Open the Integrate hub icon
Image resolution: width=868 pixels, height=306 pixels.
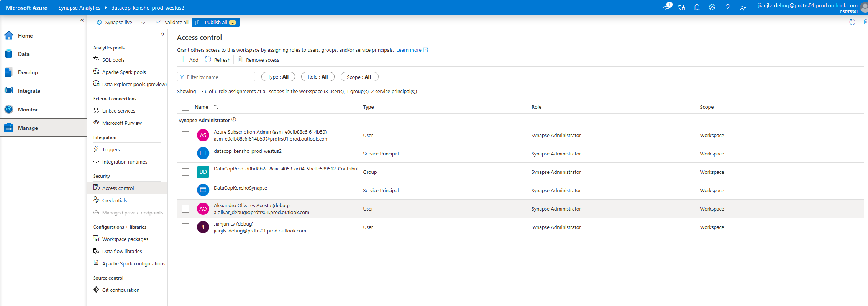(x=9, y=91)
